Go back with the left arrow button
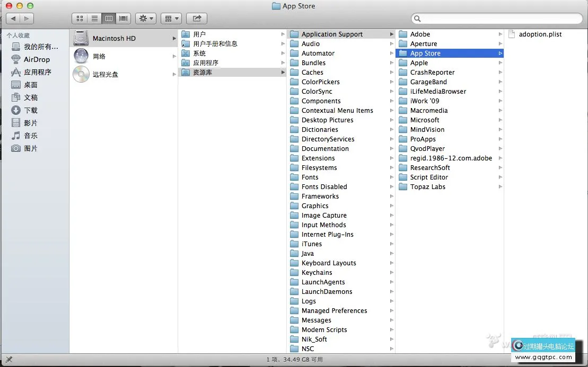 pos(13,19)
